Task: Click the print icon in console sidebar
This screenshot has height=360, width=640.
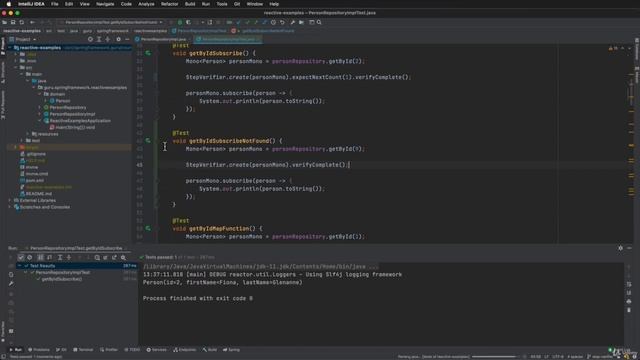Action: [x=629, y=302]
